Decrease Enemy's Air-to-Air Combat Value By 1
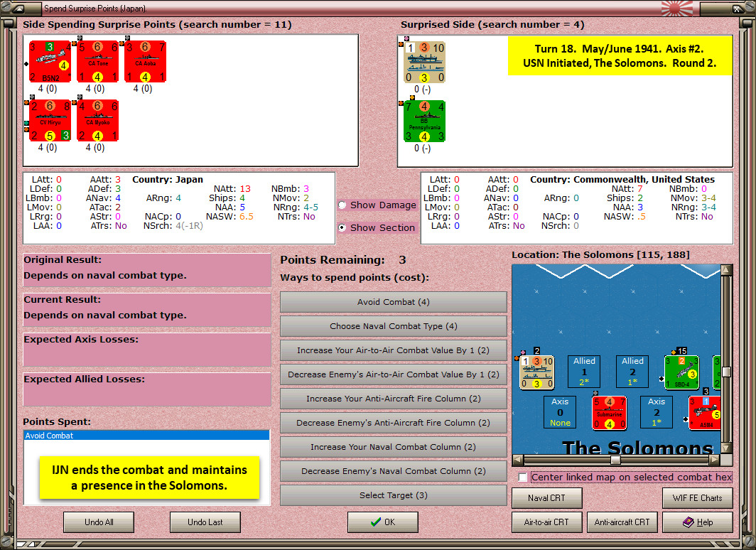This screenshot has width=756, height=550. click(394, 374)
